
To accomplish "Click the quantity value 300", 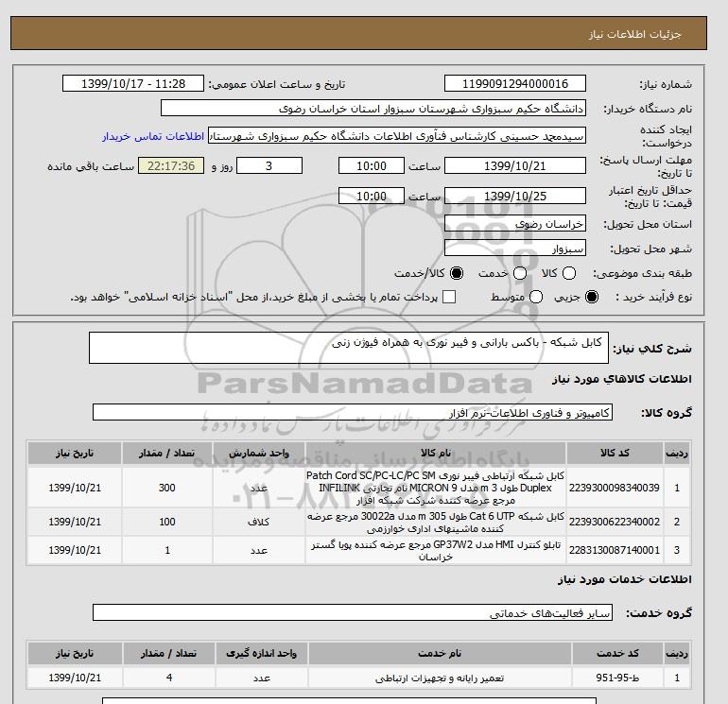I will click(167, 488).
